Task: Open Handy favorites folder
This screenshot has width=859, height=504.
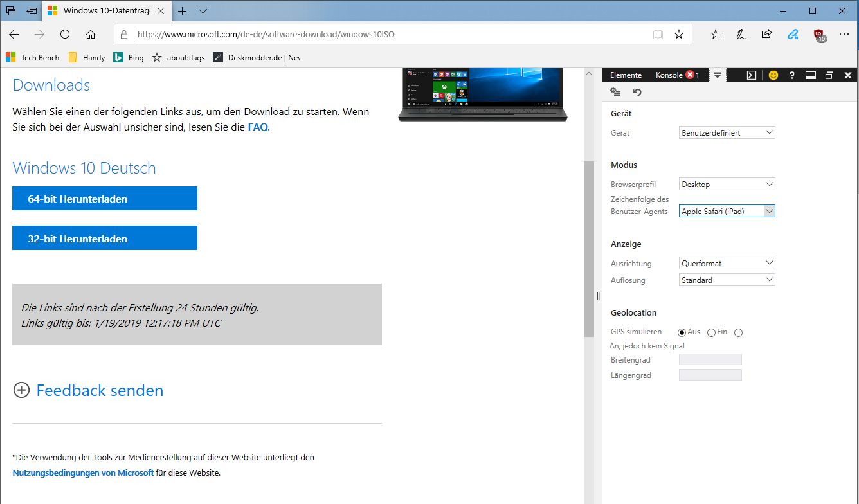Action: 86,58
